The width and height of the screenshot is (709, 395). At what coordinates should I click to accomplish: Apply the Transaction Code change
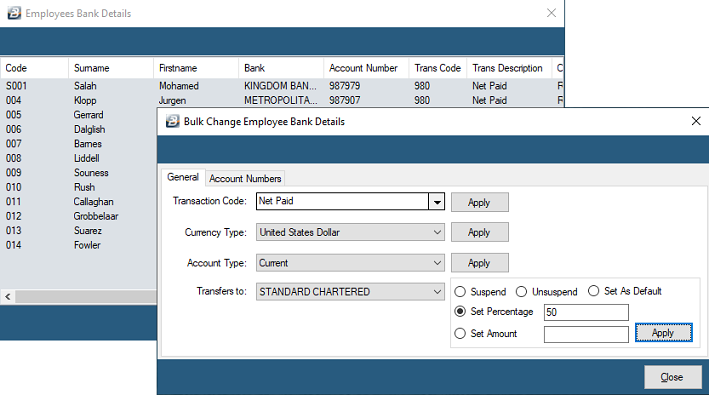[479, 202]
